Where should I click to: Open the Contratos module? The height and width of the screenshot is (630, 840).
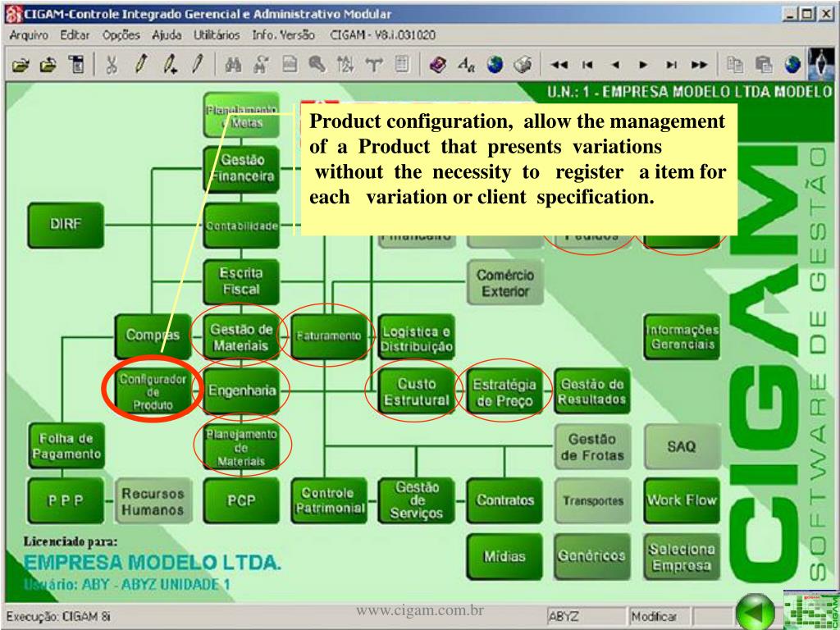coord(504,500)
